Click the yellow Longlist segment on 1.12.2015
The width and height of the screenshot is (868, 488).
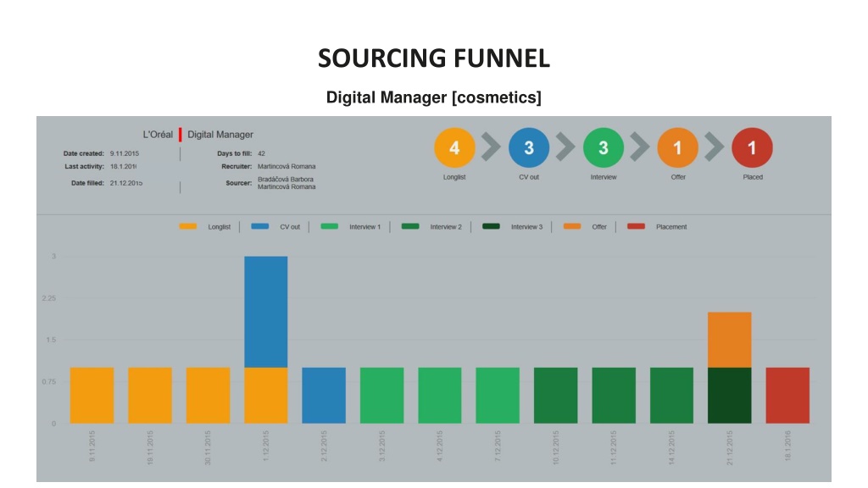click(x=265, y=396)
